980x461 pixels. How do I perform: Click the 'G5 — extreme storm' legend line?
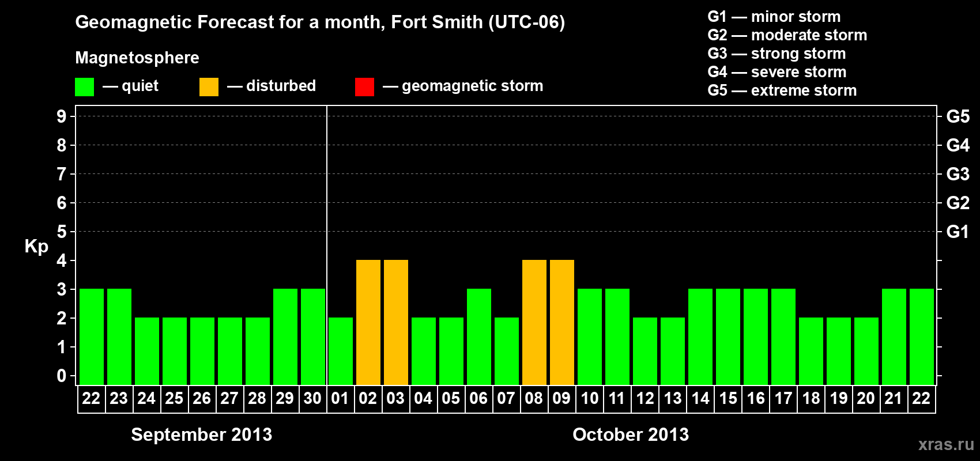click(x=782, y=90)
